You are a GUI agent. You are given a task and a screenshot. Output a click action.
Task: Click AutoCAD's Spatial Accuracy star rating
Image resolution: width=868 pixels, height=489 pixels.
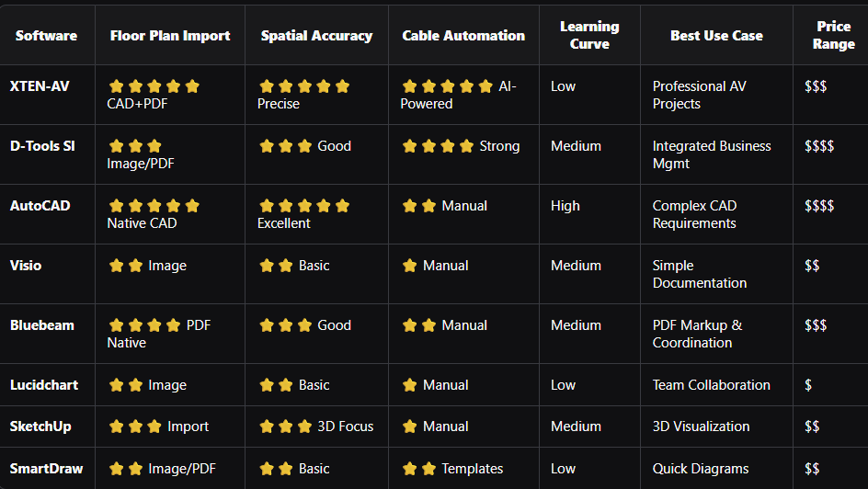click(304, 206)
